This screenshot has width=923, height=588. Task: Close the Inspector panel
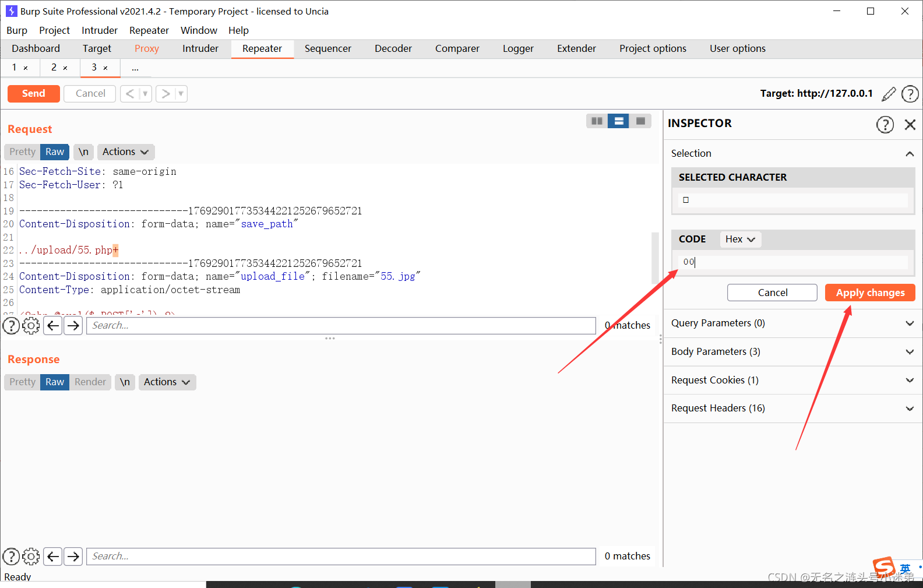pyautogui.click(x=910, y=124)
